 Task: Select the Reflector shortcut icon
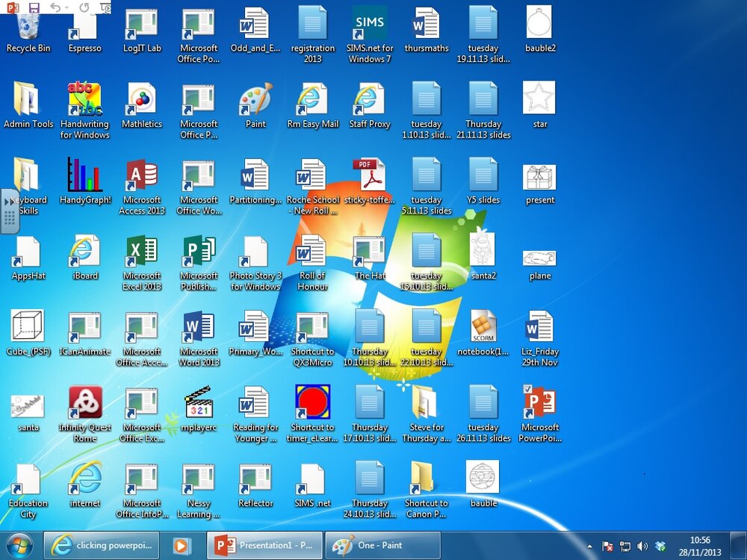click(255, 479)
